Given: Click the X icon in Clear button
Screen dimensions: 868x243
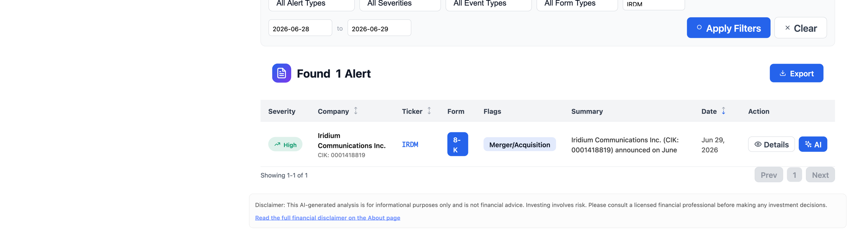Looking at the screenshot, I should click(x=787, y=27).
